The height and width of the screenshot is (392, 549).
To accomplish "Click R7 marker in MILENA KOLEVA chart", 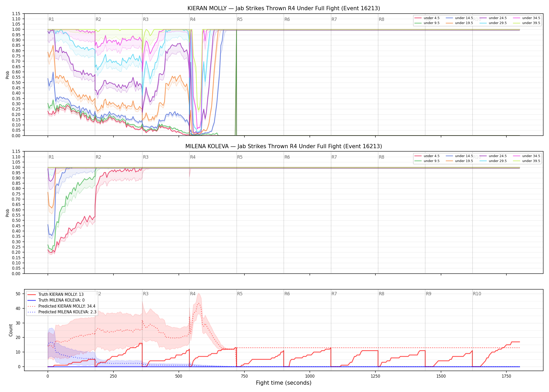I will pyautogui.click(x=334, y=157).
